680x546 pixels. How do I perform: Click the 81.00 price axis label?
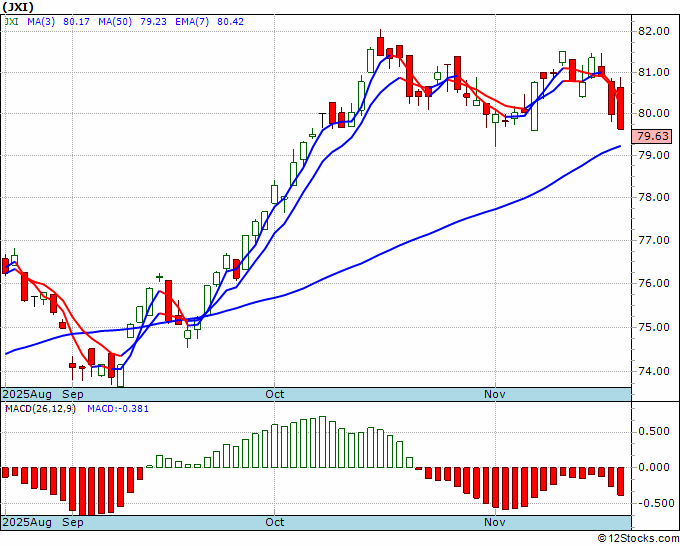coord(654,72)
